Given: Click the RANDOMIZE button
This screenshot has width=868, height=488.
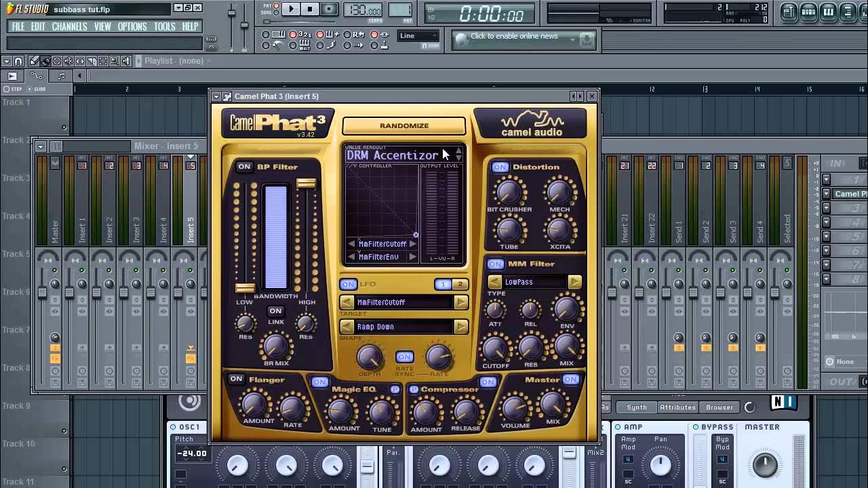Looking at the screenshot, I should point(404,125).
